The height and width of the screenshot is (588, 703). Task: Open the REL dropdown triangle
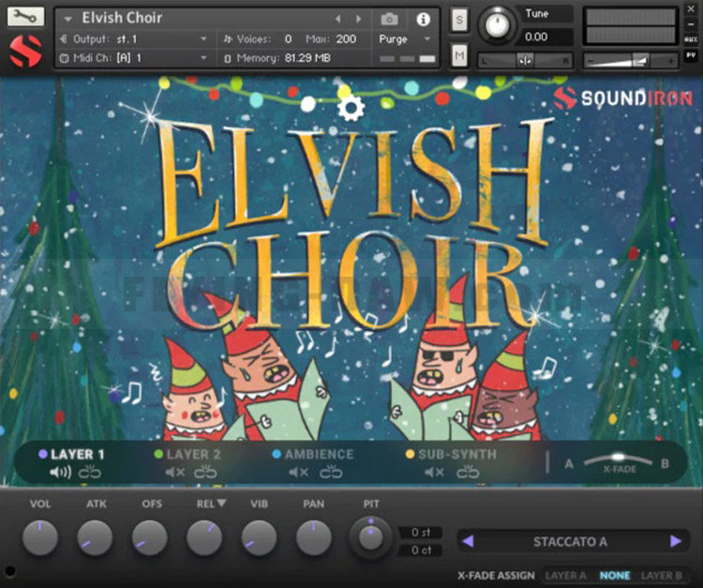click(x=221, y=504)
